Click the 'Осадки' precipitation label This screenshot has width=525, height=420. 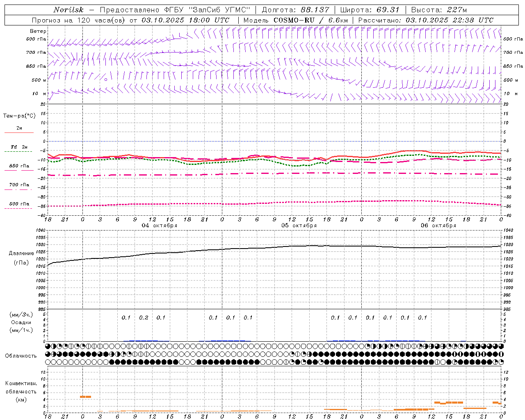21,322
